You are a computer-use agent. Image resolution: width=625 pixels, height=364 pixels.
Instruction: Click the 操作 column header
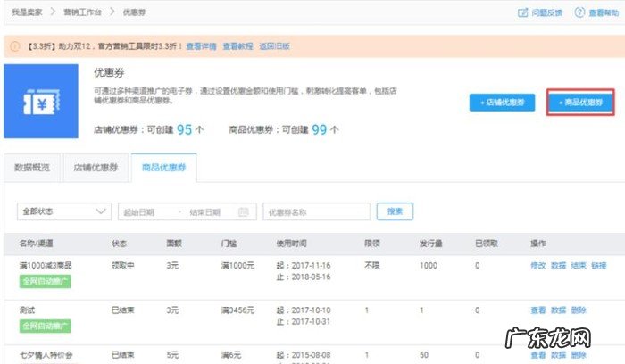click(538, 244)
